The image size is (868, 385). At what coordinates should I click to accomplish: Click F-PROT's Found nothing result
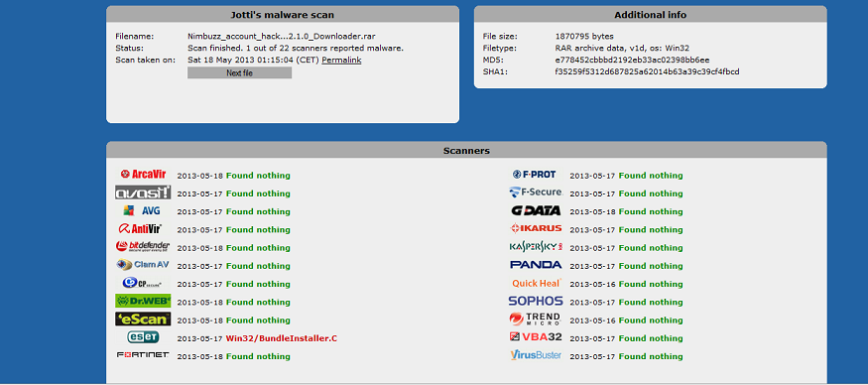(651, 176)
